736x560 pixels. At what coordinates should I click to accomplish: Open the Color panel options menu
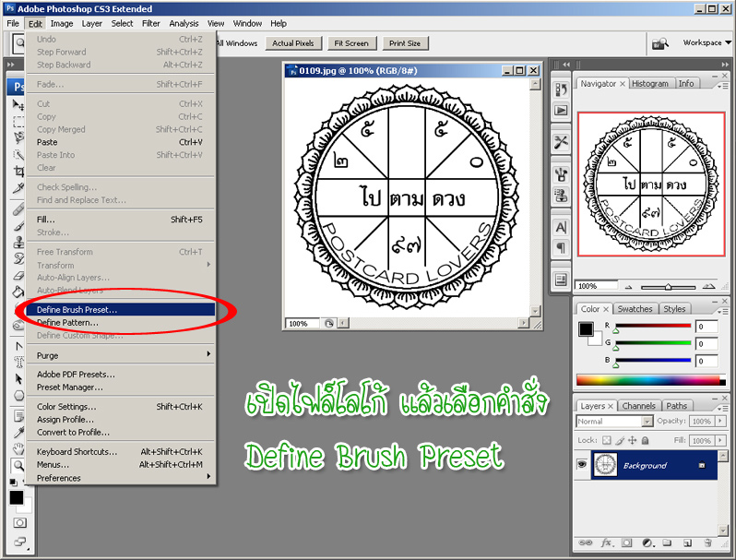coord(722,311)
